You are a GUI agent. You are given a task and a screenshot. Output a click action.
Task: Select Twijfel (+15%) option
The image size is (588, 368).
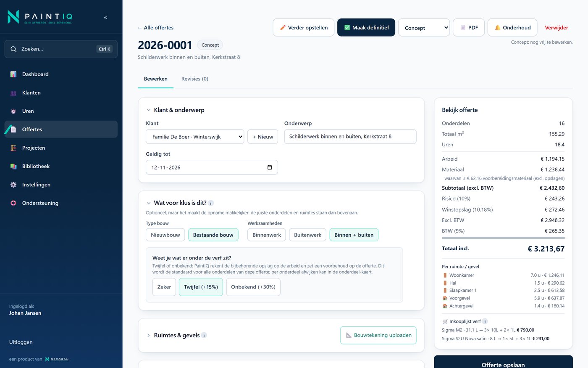pos(201,287)
